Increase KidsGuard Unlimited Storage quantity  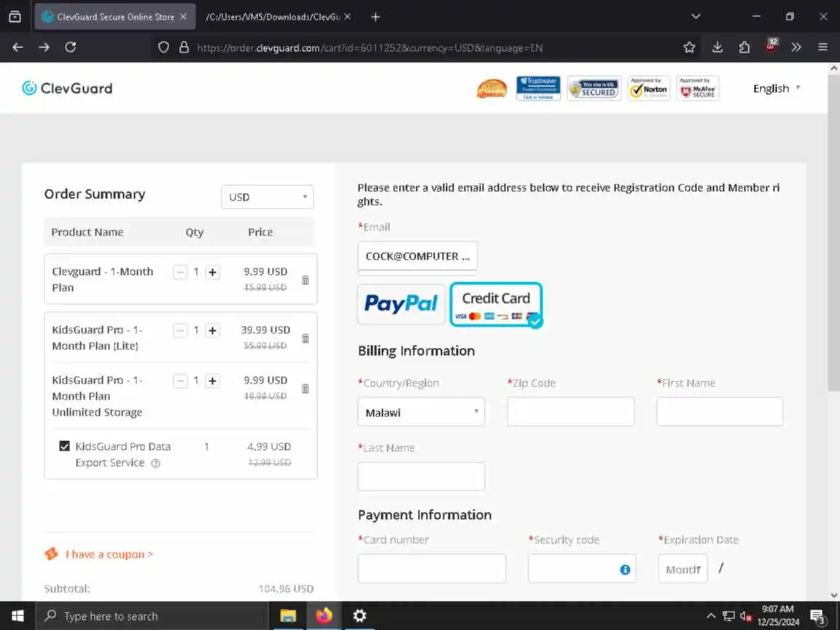213,381
